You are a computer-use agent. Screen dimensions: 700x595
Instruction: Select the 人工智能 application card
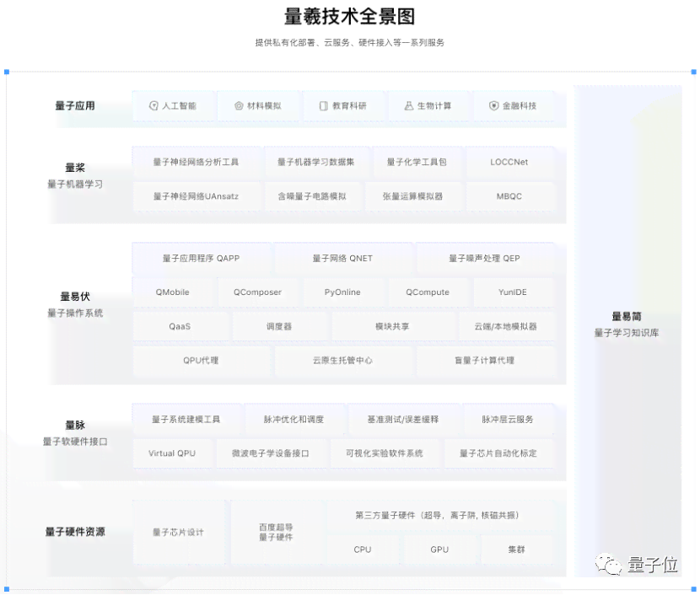point(173,105)
